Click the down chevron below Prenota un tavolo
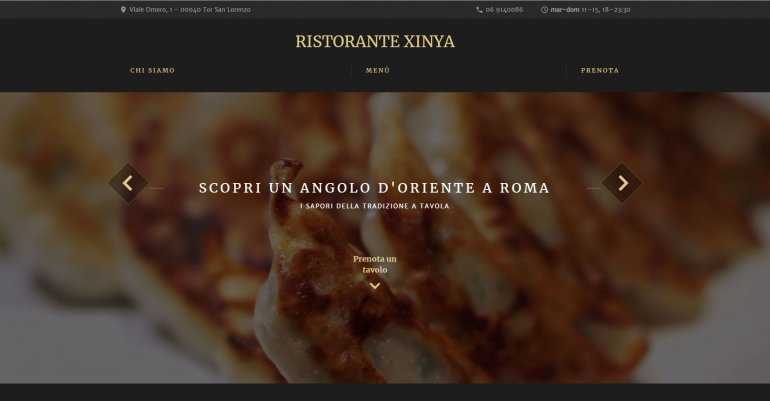Viewport: 770px width, 401px height. [375, 286]
